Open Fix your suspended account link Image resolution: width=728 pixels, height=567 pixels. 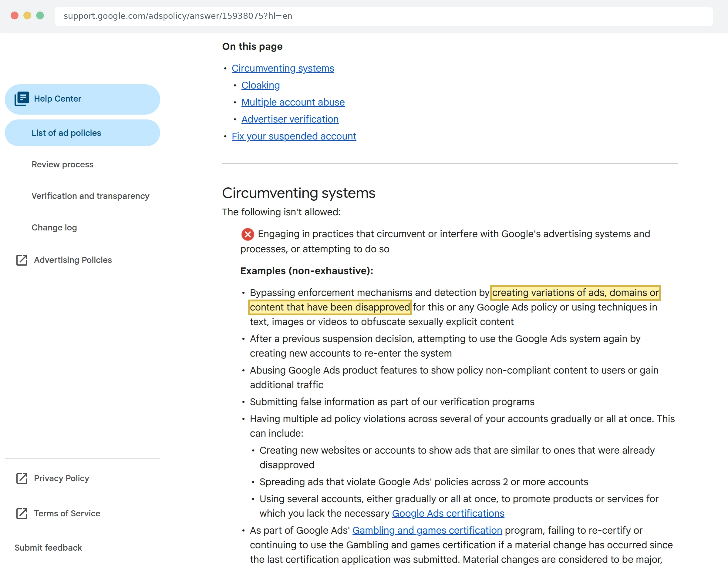pos(294,136)
